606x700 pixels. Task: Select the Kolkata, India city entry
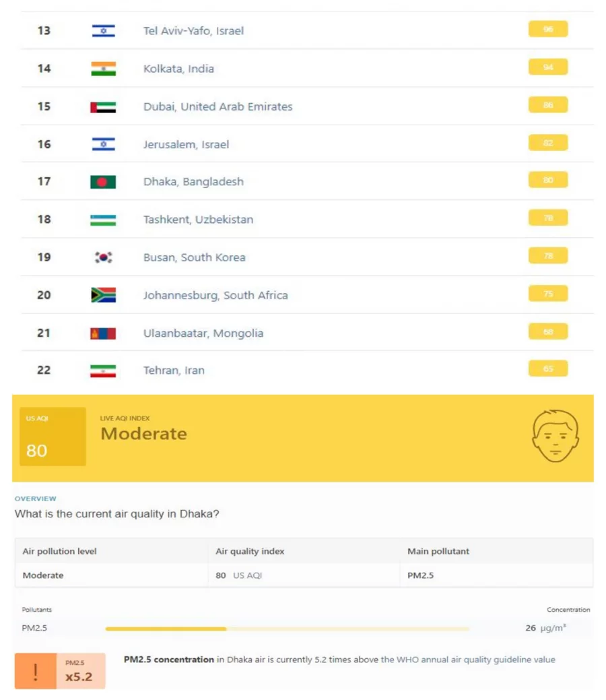(x=178, y=68)
